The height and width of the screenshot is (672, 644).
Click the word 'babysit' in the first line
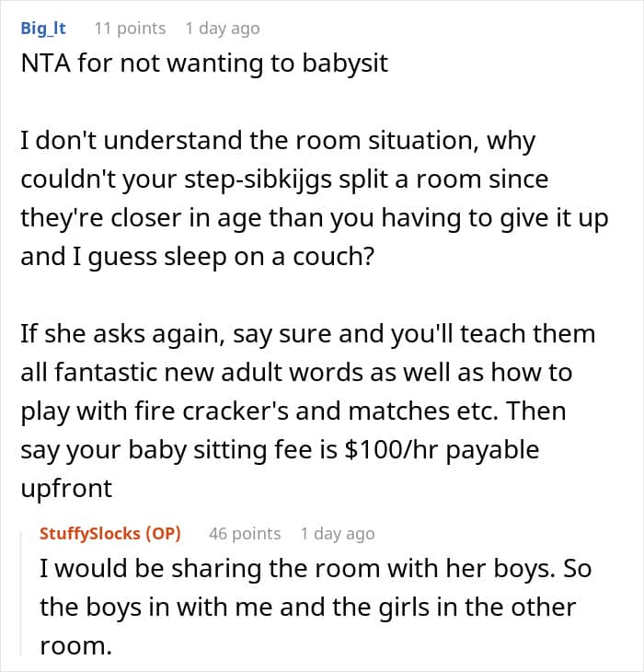(x=345, y=64)
